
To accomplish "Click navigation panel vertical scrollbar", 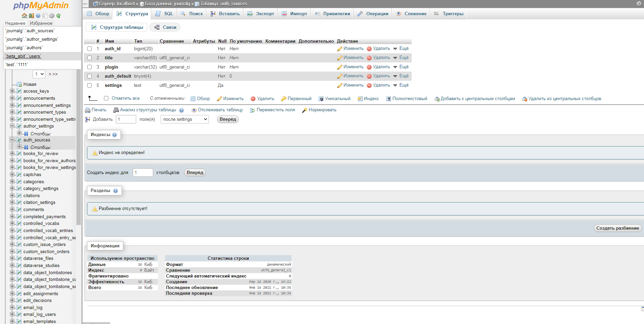I will pyautogui.click(x=79, y=147).
